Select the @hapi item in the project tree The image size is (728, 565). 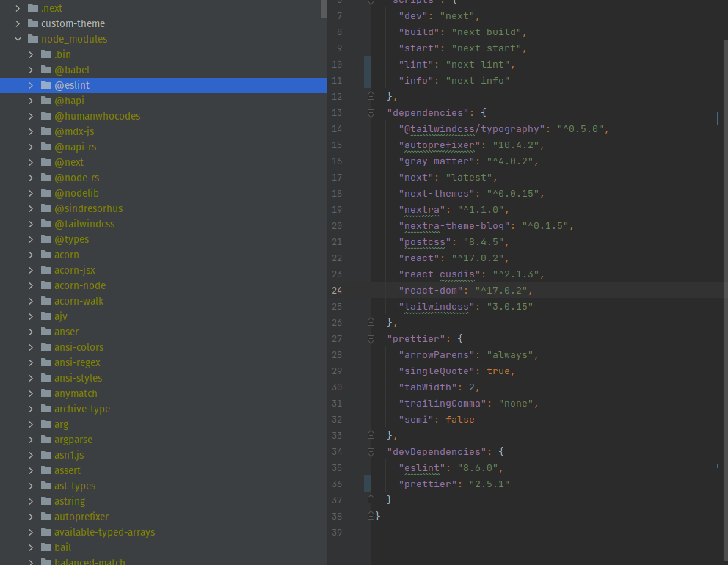[69, 101]
